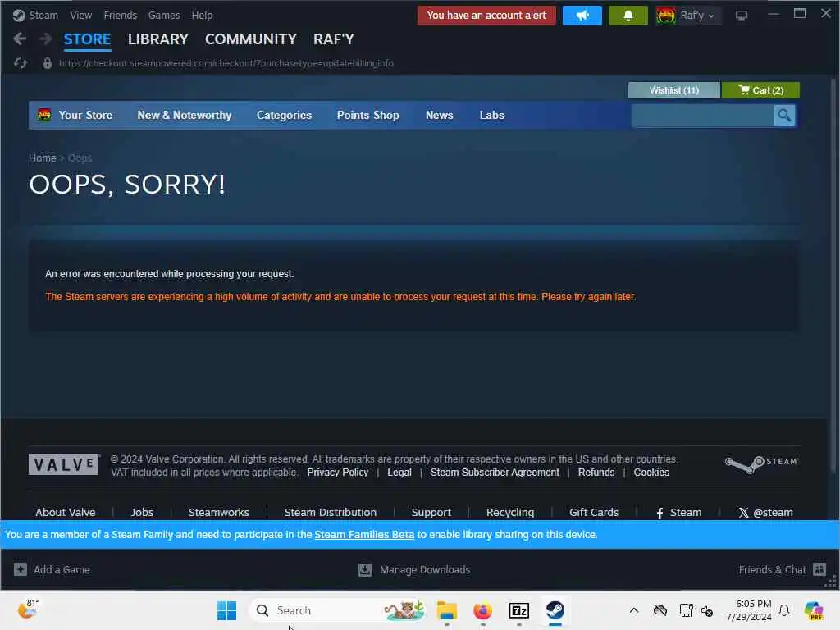Open the Points Shop tab
Viewport: 840px width, 630px height.
(x=368, y=115)
